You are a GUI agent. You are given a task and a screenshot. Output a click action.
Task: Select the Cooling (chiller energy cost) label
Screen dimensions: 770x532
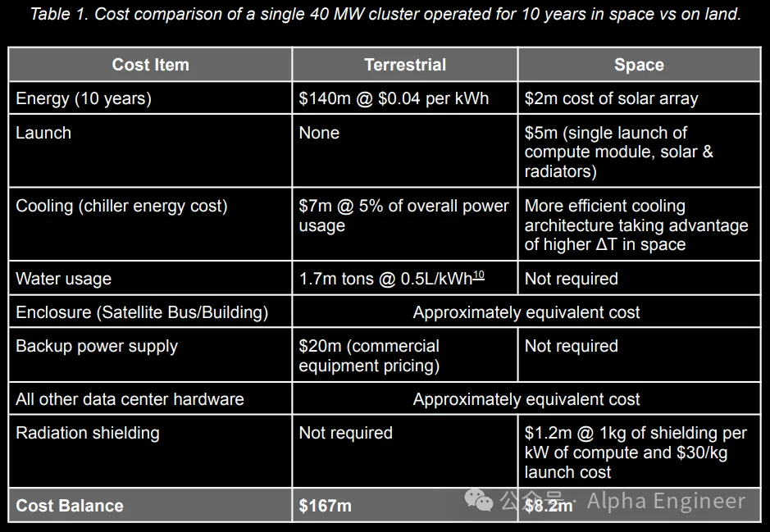121,206
